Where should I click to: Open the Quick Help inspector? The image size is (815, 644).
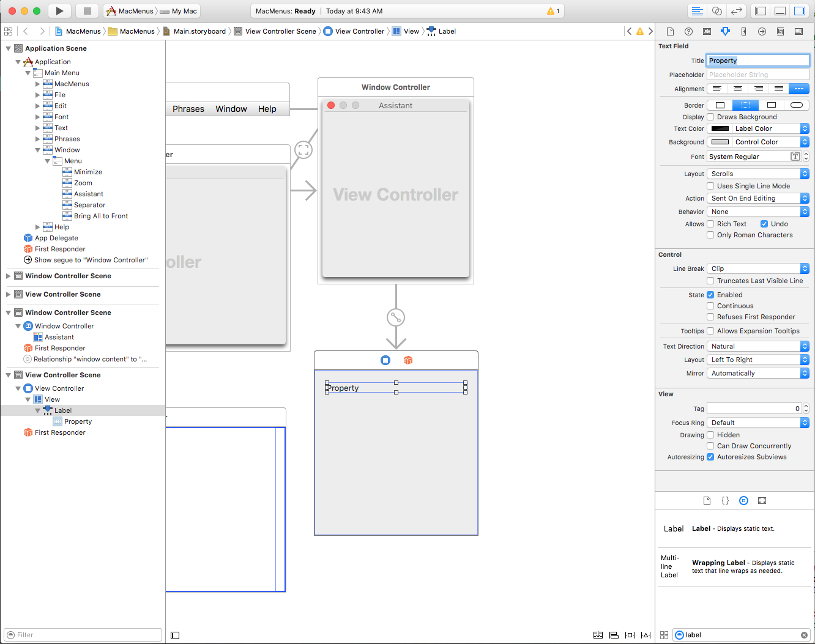click(x=688, y=31)
